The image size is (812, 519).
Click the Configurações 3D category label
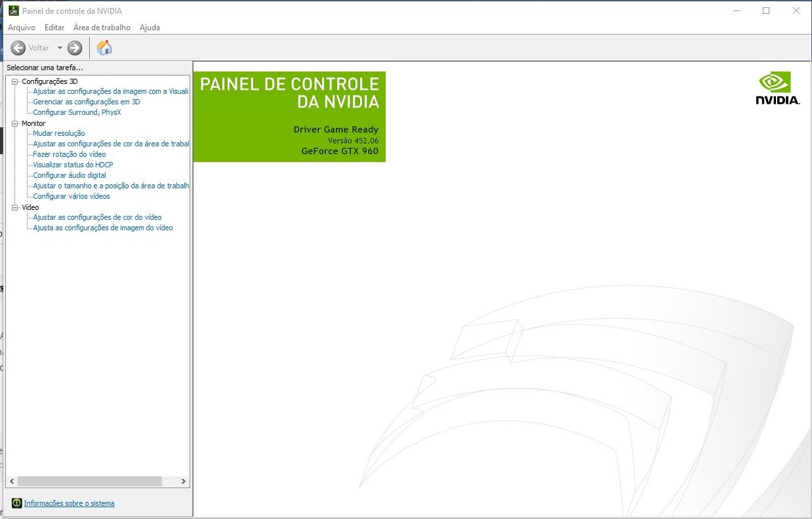pyautogui.click(x=50, y=81)
